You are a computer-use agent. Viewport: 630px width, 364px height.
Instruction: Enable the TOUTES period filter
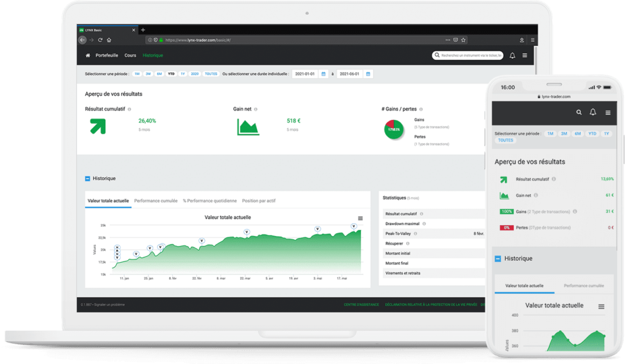coord(211,73)
